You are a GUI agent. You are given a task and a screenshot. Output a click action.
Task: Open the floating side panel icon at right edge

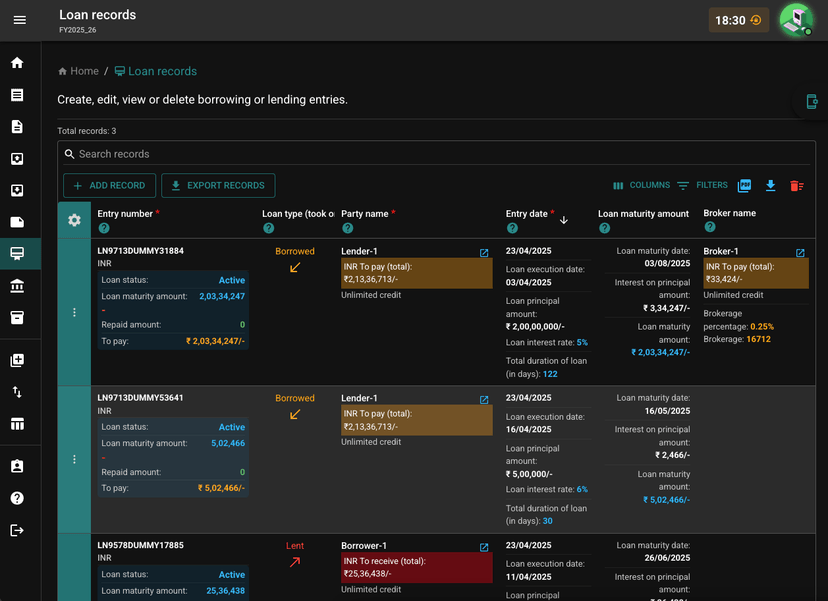click(x=812, y=101)
